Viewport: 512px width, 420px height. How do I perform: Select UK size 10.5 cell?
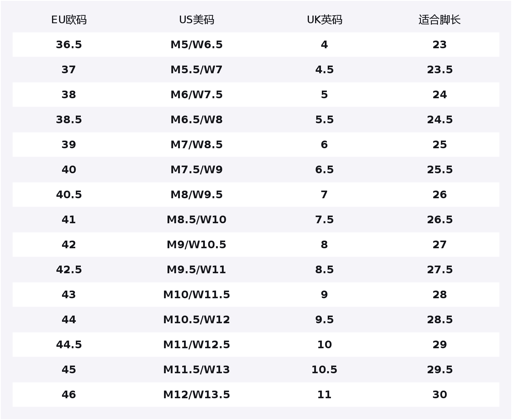coord(324,370)
